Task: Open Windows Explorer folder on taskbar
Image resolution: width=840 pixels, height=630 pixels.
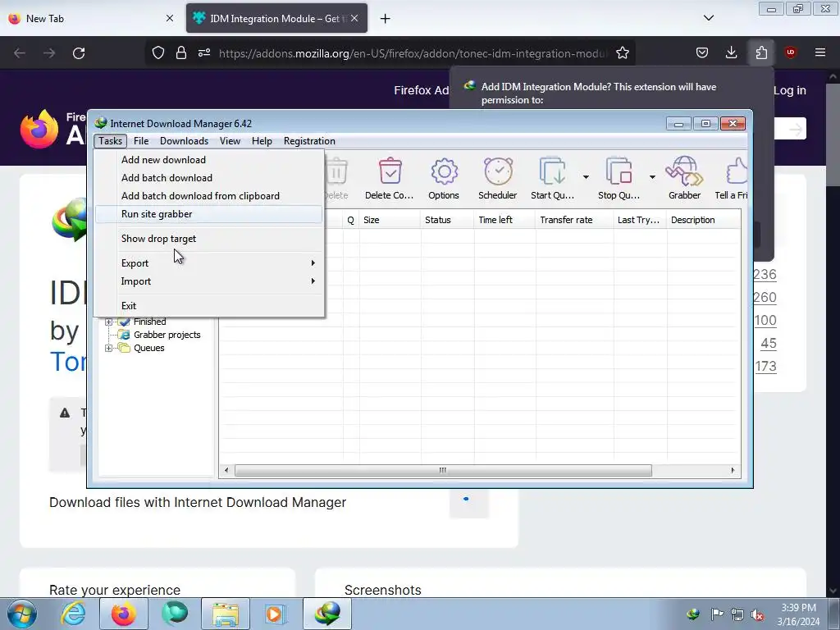Action: point(226,614)
